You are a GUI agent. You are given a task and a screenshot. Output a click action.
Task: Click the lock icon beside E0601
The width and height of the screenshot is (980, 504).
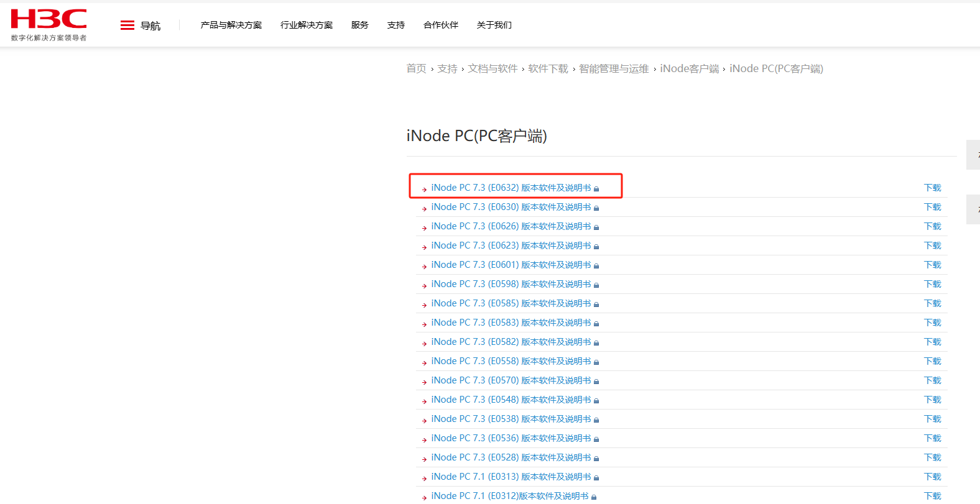[596, 266]
